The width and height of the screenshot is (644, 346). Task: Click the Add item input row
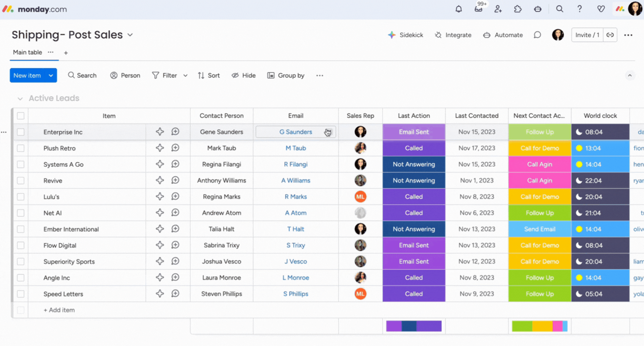click(59, 310)
